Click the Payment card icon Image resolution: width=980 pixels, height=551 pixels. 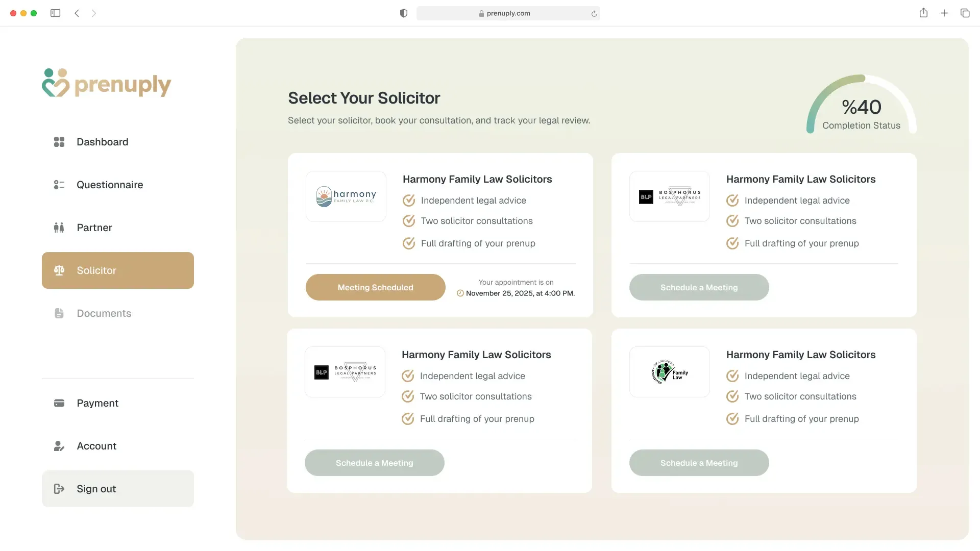pyautogui.click(x=59, y=403)
